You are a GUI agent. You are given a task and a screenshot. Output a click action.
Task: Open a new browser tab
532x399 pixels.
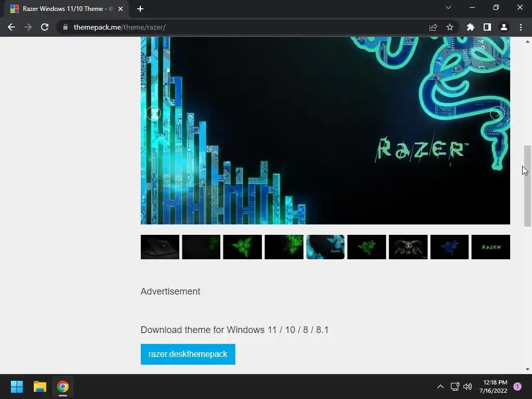pyautogui.click(x=140, y=9)
